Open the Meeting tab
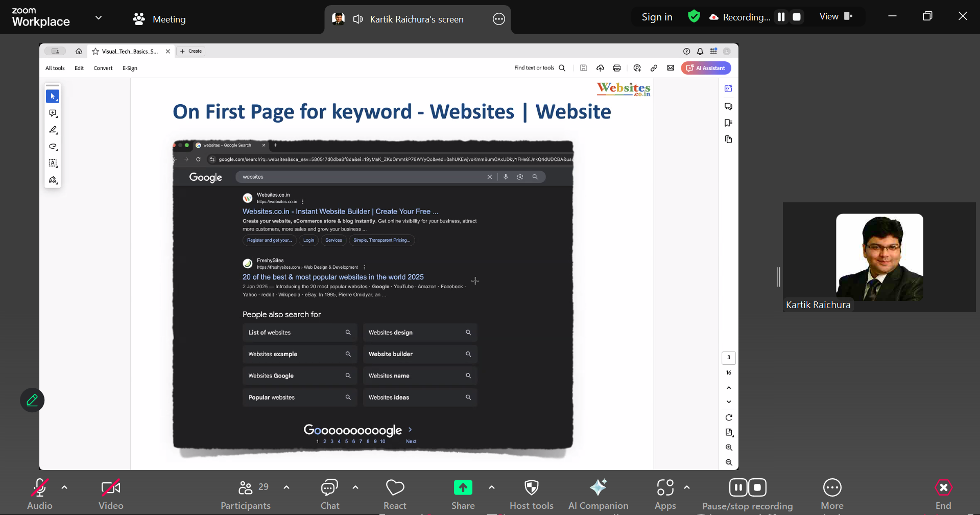 (159, 19)
